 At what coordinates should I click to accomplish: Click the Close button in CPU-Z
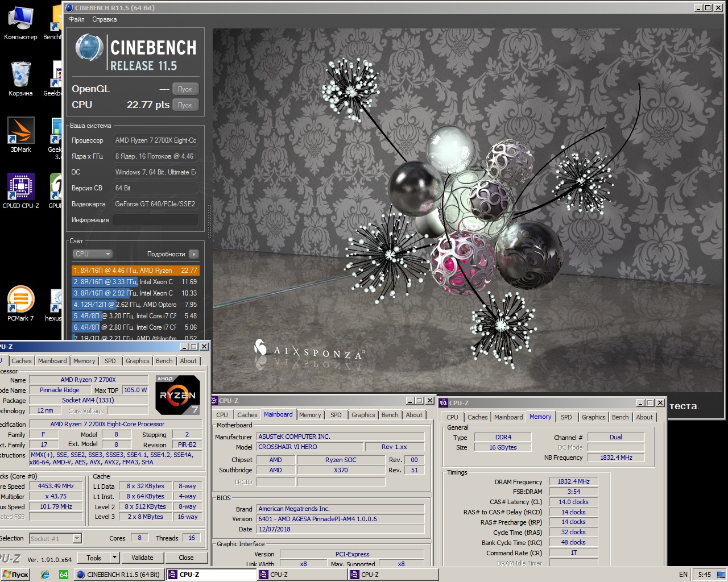186,558
